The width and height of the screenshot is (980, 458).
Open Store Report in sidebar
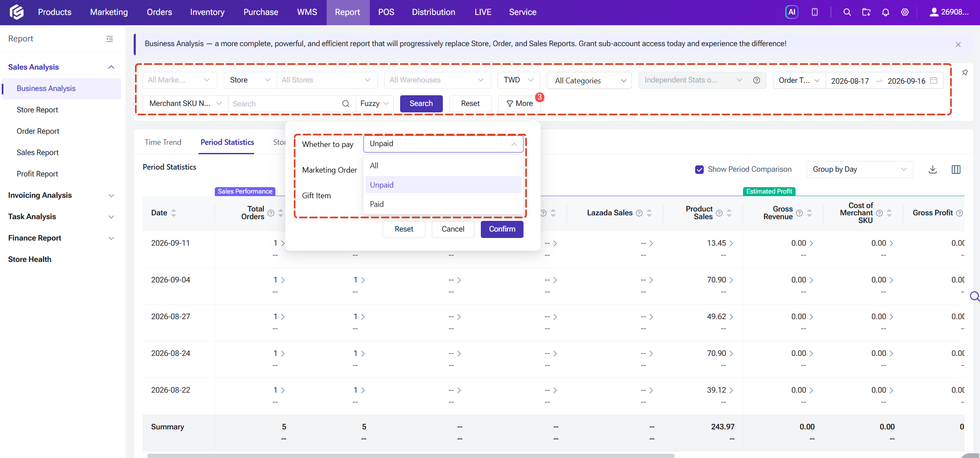tap(38, 110)
